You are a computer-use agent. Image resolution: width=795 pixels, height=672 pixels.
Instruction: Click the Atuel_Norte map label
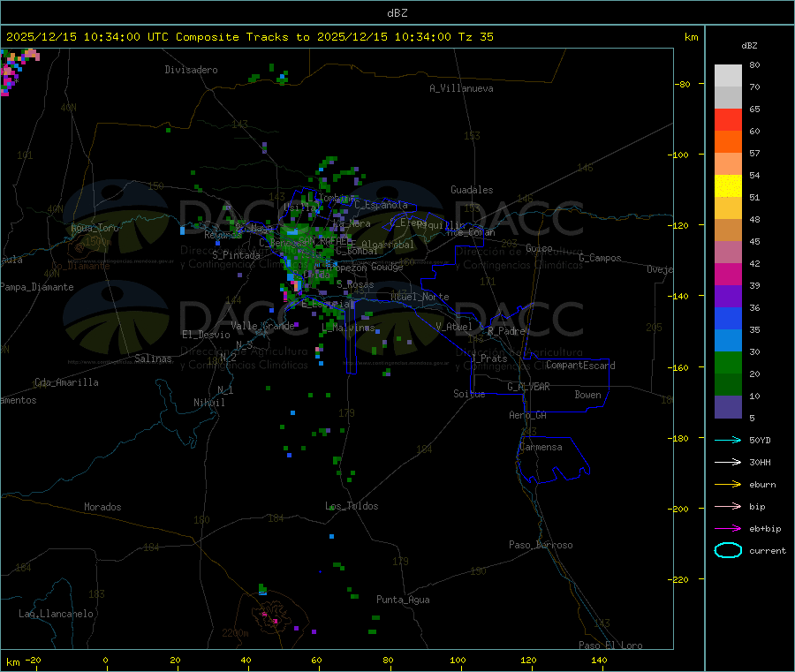(x=420, y=297)
